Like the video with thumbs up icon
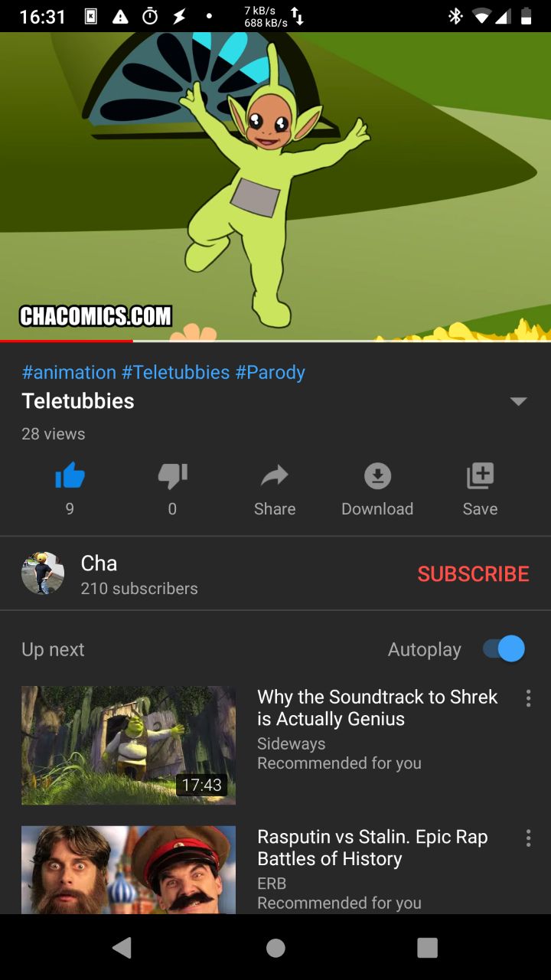The height and width of the screenshot is (980, 551). (70, 476)
